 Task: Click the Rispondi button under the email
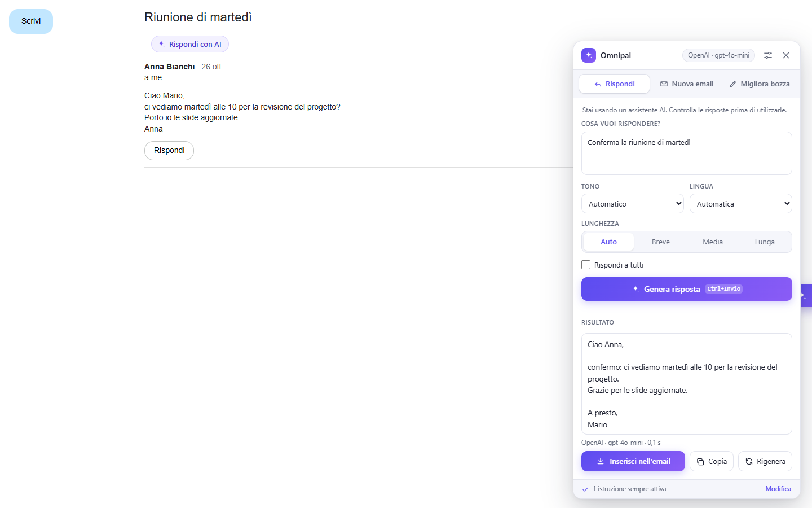tap(169, 151)
